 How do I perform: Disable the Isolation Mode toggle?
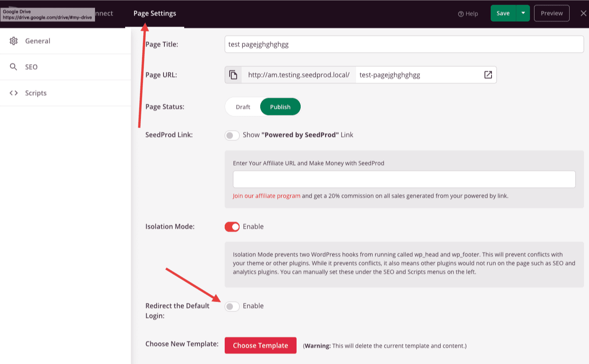232,227
